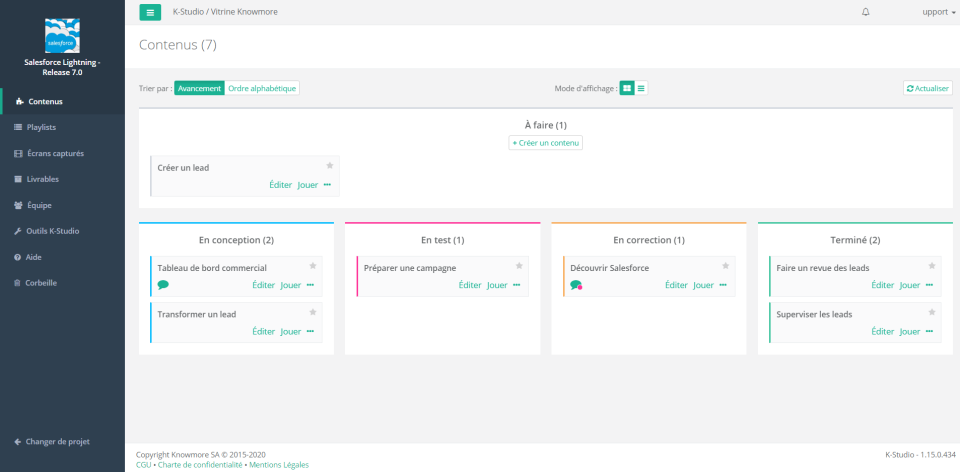Click the Découvrir Salesforce card title
This screenshot has width=960, height=472.
(x=609, y=268)
